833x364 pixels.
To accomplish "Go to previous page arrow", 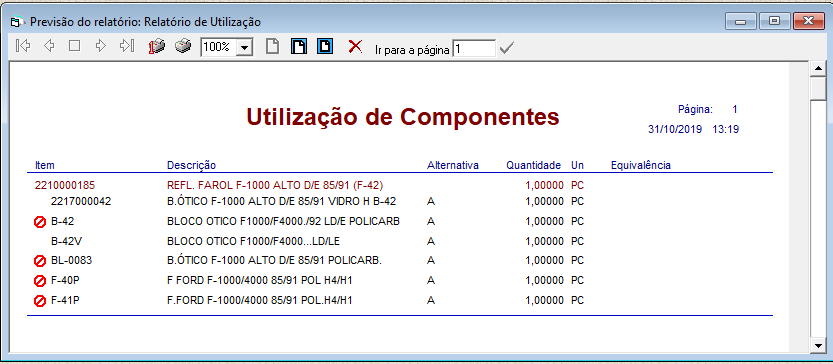I will pyautogui.click(x=49, y=46).
